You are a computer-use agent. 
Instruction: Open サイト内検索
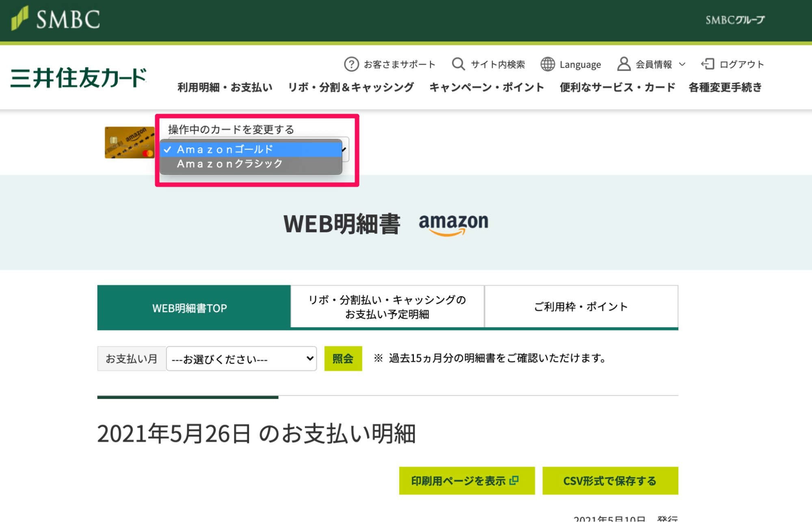[498, 64]
